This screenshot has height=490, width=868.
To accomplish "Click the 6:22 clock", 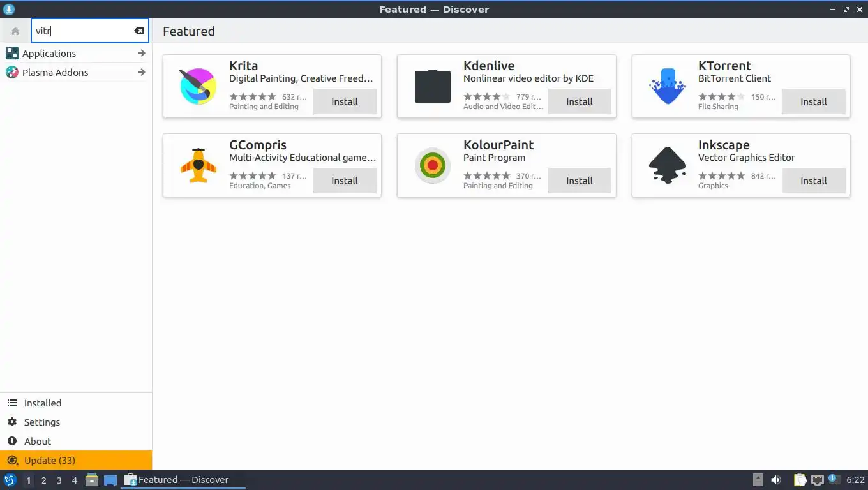I will (855, 480).
